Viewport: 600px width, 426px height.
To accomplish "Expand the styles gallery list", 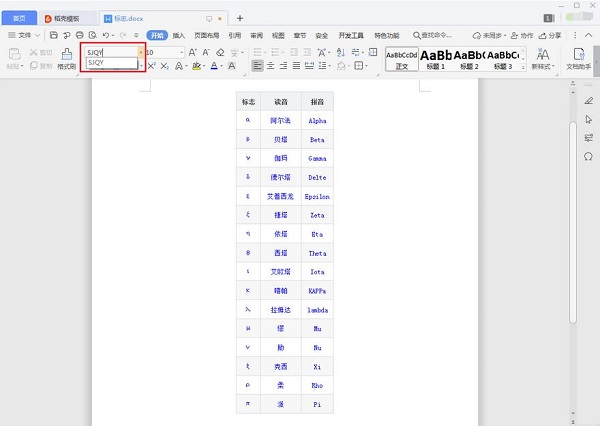I will (523, 68).
